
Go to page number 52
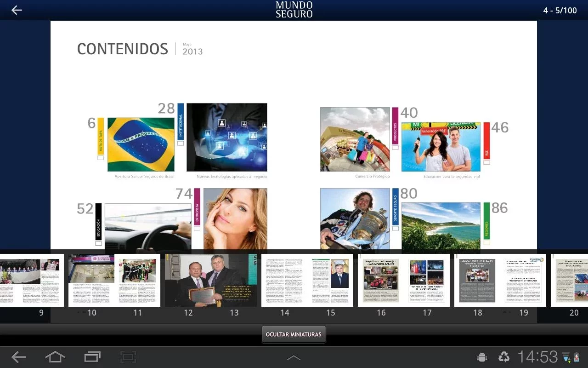coord(85,209)
